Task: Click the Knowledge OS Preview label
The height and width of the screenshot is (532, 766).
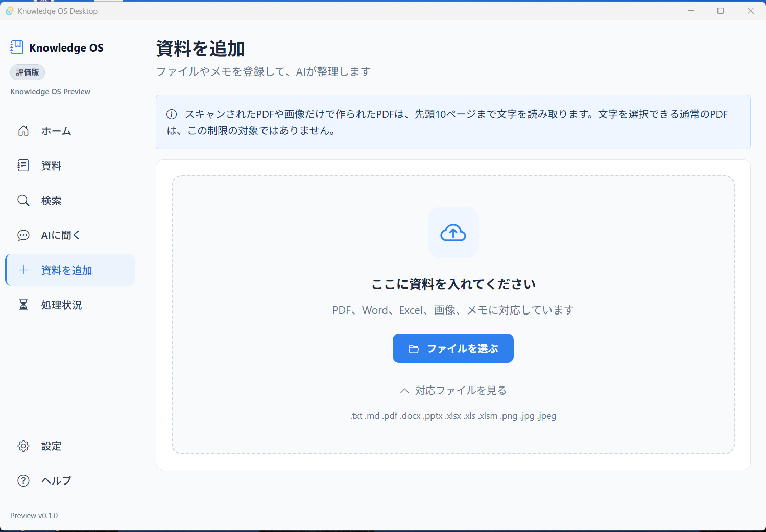Action: 51,92
